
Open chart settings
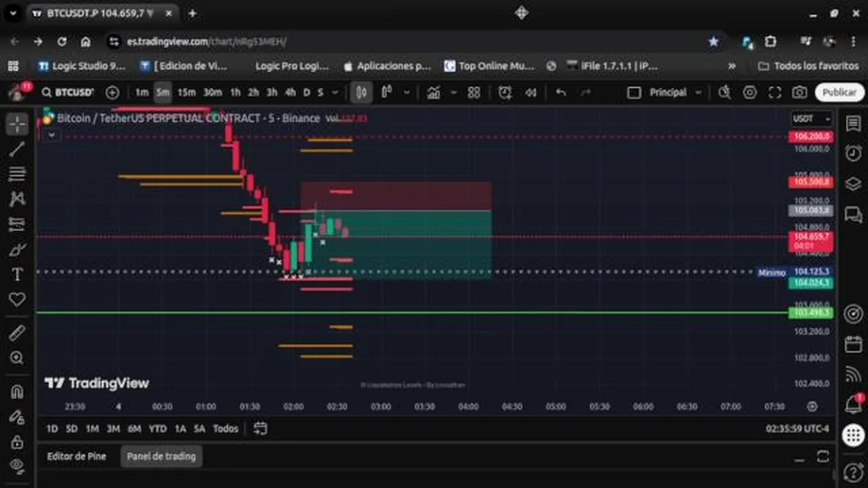[749, 92]
